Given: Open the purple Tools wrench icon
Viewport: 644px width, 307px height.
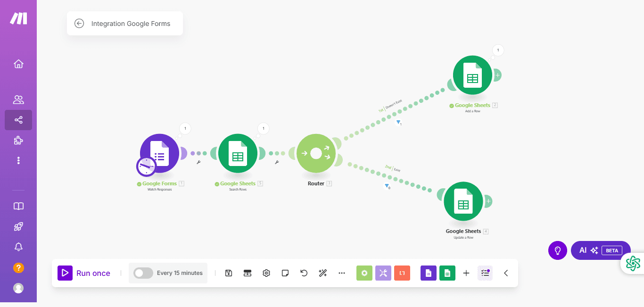Looking at the screenshot, I should click(383, 273).
